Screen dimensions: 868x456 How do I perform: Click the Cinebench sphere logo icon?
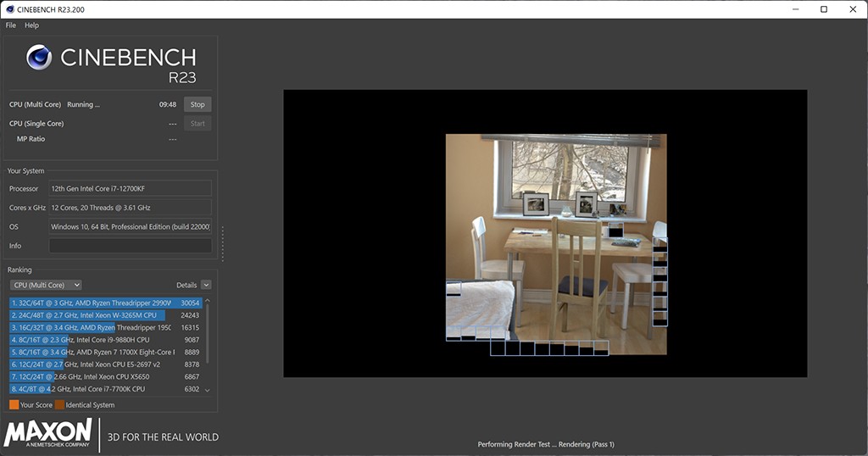pyautogui.click(x=39, y=58)
